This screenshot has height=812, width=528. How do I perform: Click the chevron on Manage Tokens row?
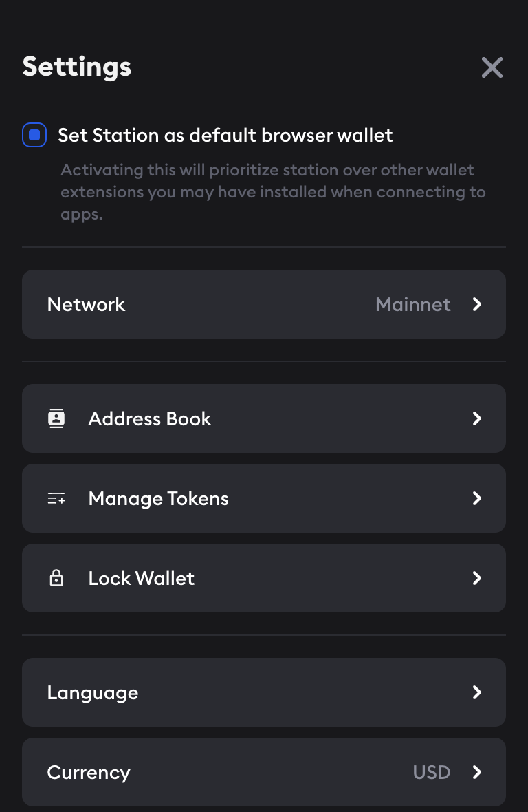coord(477,498)
